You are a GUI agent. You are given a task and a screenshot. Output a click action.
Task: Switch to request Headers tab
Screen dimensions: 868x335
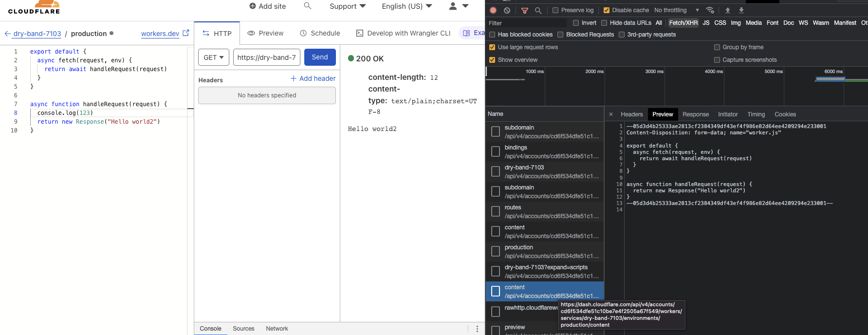click(632, 114)
